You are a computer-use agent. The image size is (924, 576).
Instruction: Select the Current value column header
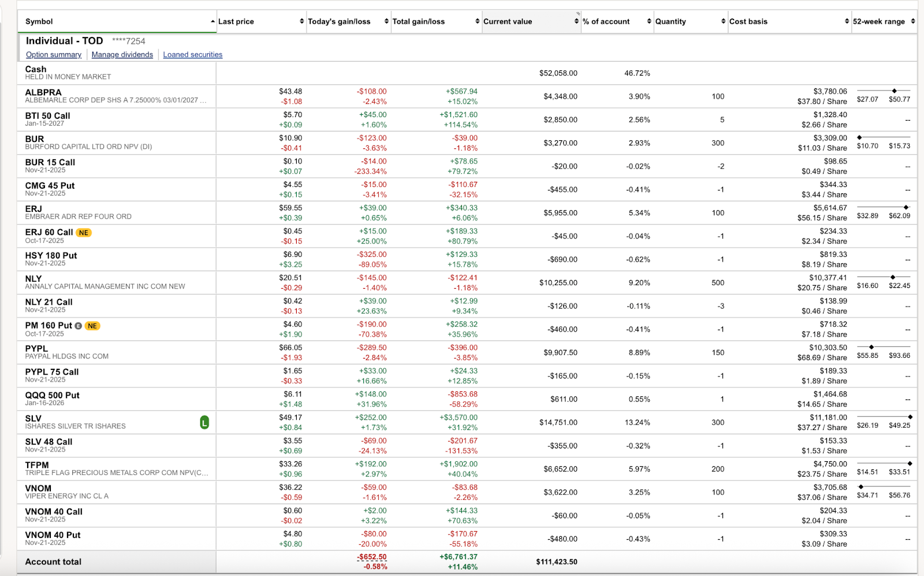tap(508, 21)
